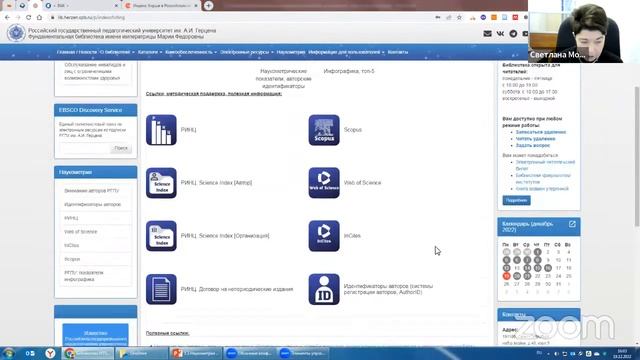Open the Web of Science text link
Image resolution: width=640 pixels, height=360 pixels.
pos(362,183)
